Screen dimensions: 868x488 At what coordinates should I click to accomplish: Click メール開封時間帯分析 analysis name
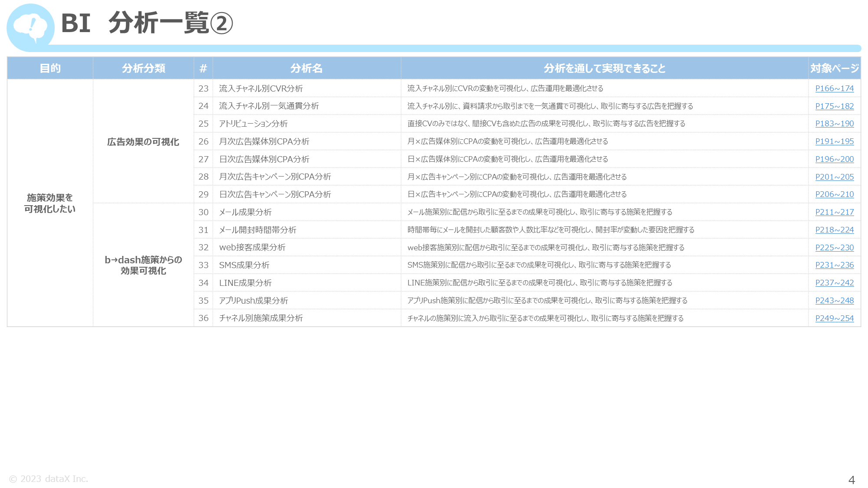[257, 230]
